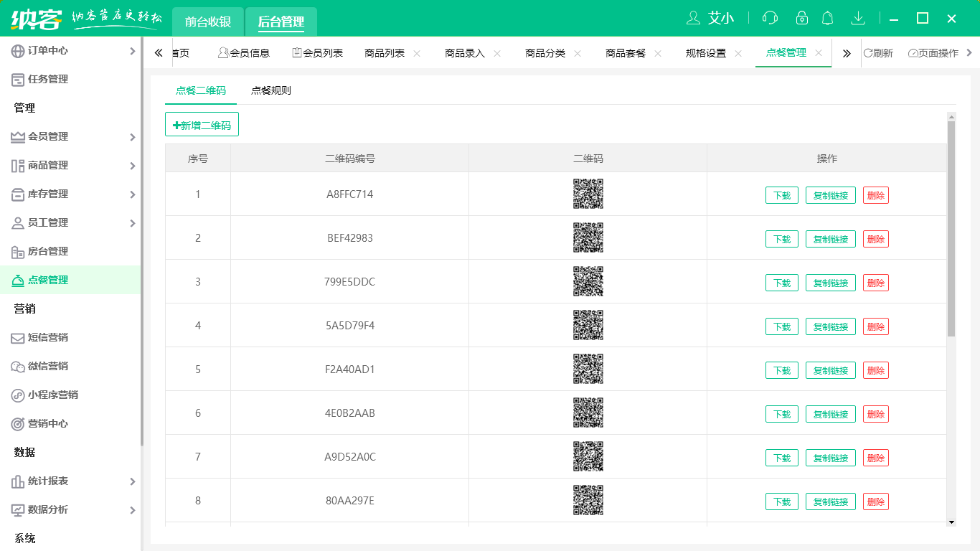Switch to the 点餐规则 tab
This screenshot has height=551, width=980.
270,90
